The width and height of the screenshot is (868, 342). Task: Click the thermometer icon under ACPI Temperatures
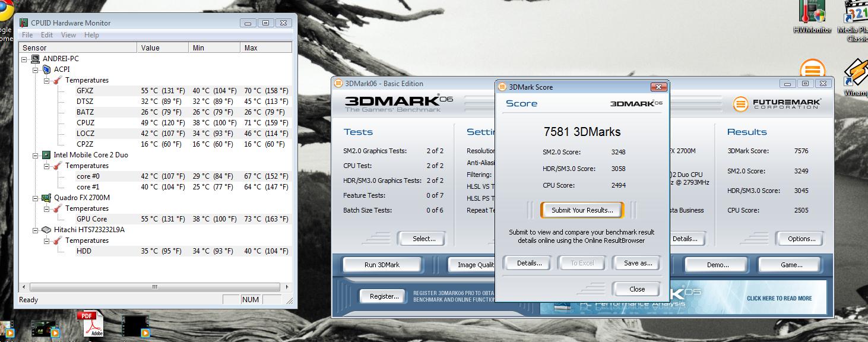tap(58, 80)
